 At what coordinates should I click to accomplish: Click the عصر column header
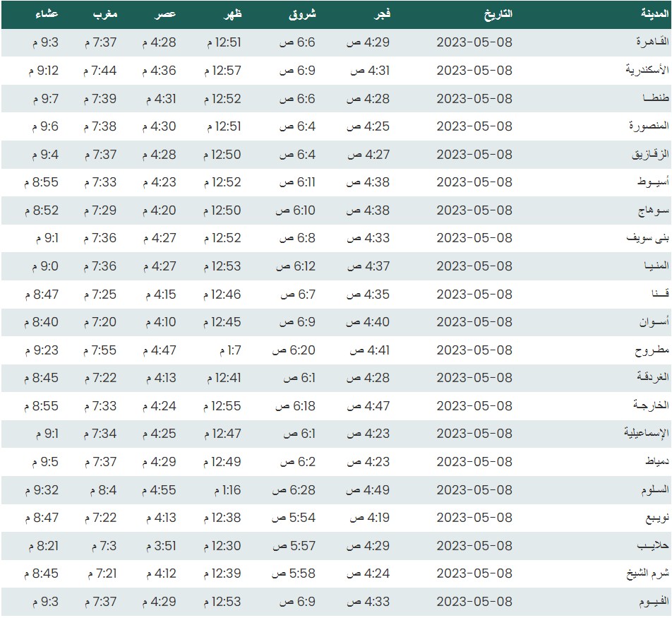pos(167,14)
